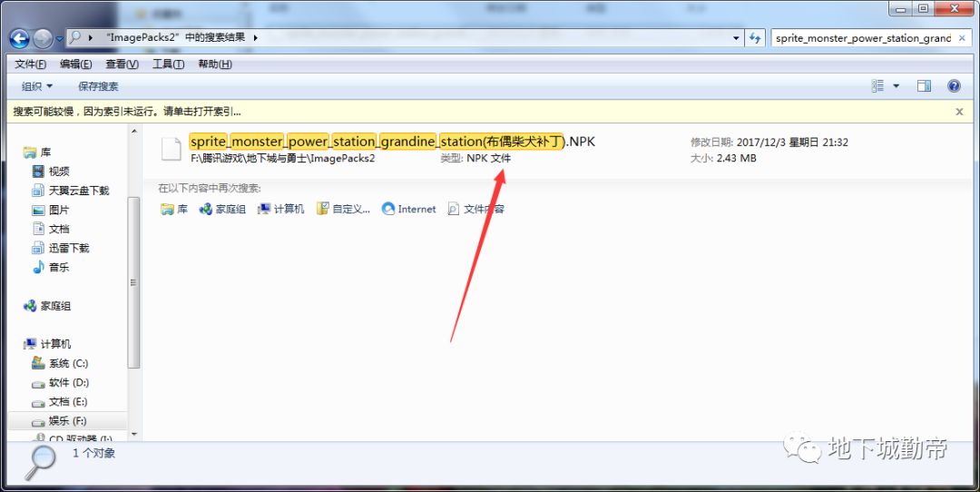Open the view options dropdown arrow
This screenshot has width=980, height=492.
pyautogui.click(x=896, y=86)
